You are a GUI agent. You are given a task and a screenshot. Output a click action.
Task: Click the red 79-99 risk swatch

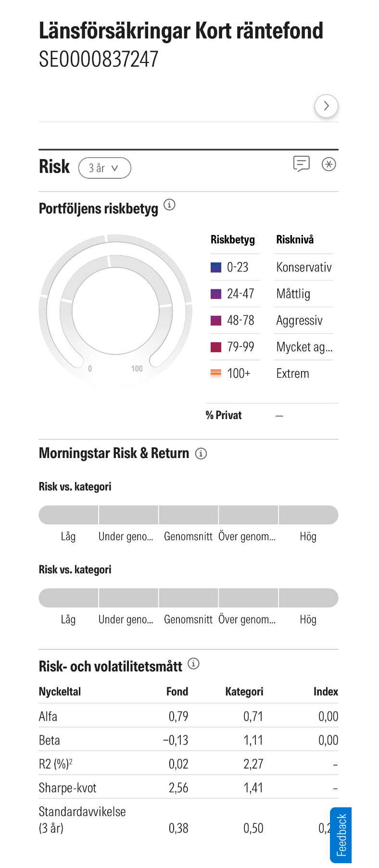[x=216, y=347]
